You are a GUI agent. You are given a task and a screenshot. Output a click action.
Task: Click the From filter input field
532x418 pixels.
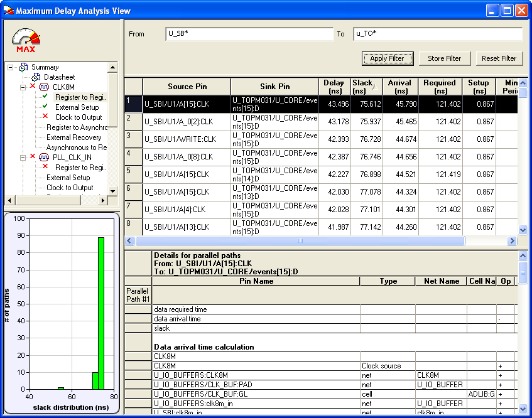point(249,34)
